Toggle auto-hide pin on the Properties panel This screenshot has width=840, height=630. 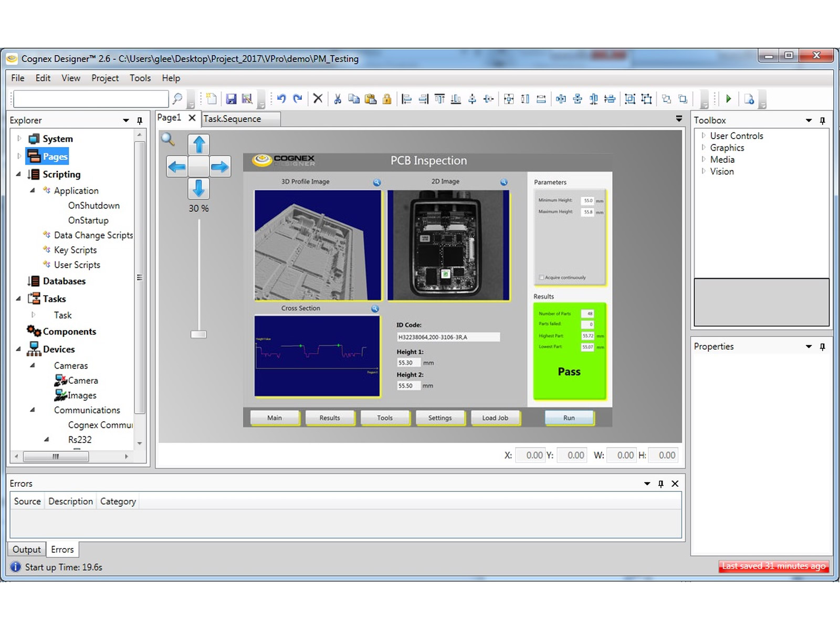click(822, 346)
